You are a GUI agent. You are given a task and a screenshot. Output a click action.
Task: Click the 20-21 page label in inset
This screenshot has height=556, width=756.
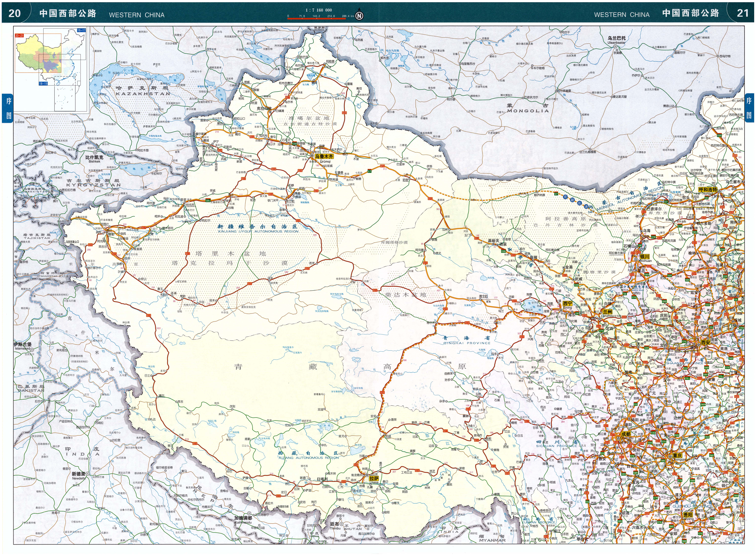(19, 35)
